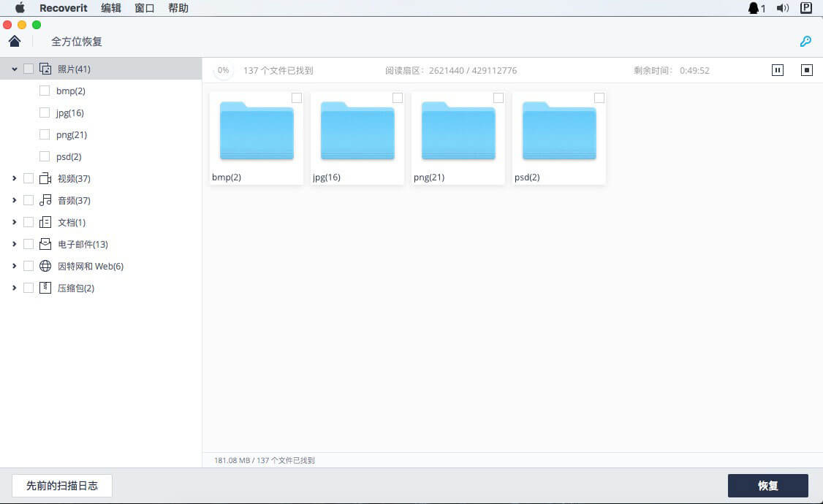This screenshot has width=823, height=504.
Task: Click the 恢复 button
Action: point(767,486)
